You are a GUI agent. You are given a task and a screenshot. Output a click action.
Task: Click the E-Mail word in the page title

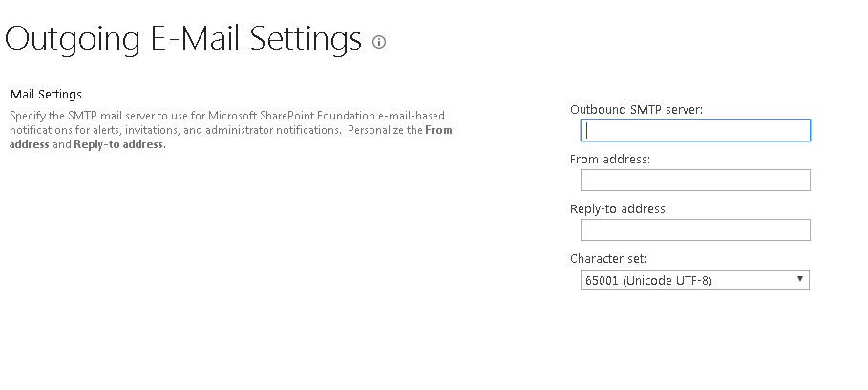coord(195,39)
